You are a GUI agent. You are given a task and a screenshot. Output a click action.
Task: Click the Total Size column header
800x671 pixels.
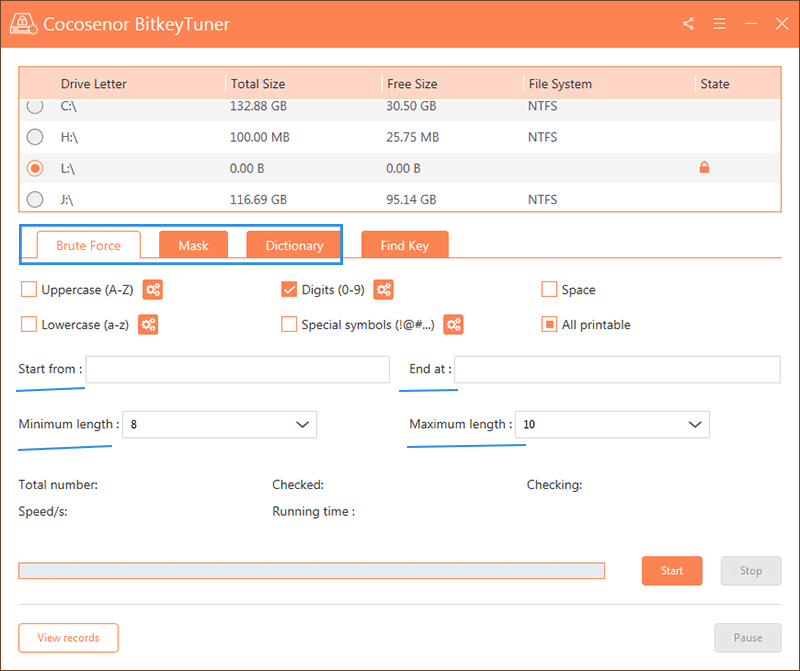[x=258, y=84]
